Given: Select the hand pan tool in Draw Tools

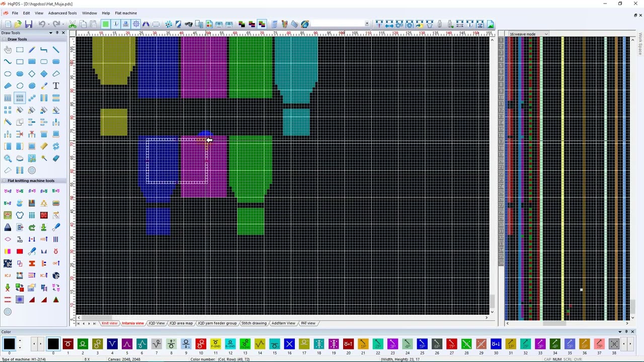Looking at the screenshot, I should point(8,49).
